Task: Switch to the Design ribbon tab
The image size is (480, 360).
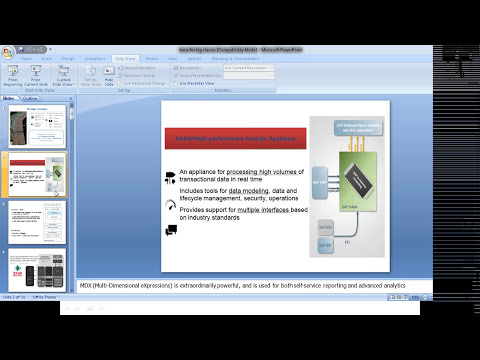Action: point(68,59)
